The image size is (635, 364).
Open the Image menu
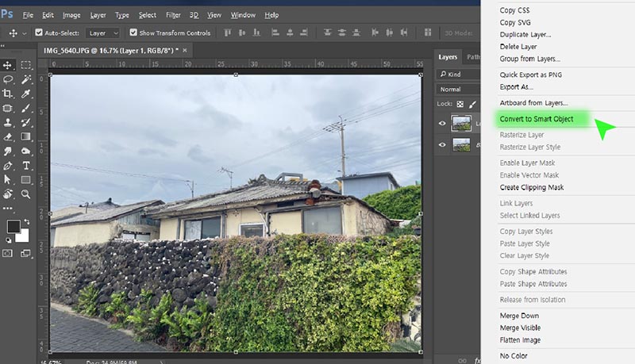tap(71, 15)
